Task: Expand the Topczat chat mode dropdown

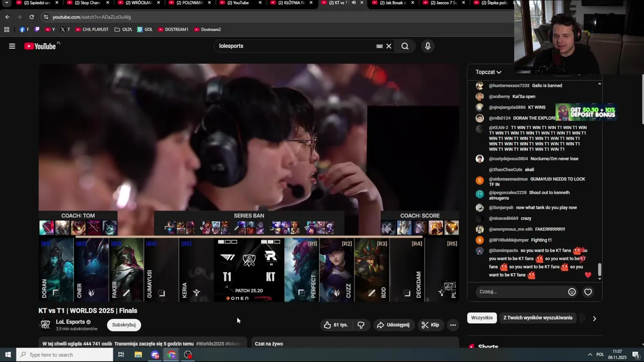Action: (489, 72)
